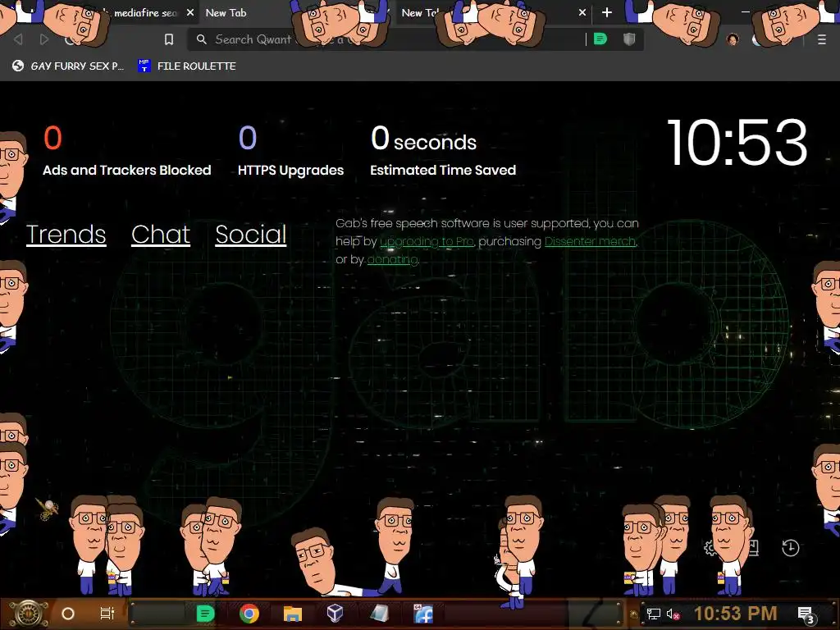Bookmark this page with the bookmark icon

(x=169, y=39)
